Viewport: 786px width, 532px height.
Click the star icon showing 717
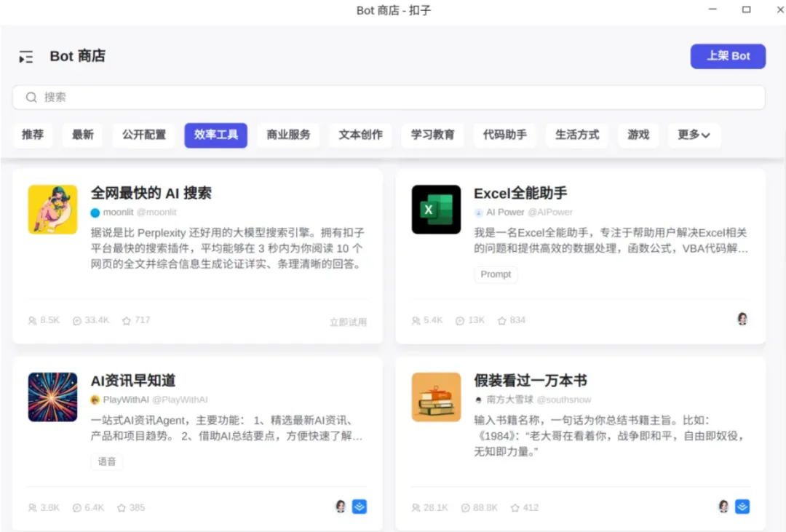pyautogui.click(x=127, y=320)
